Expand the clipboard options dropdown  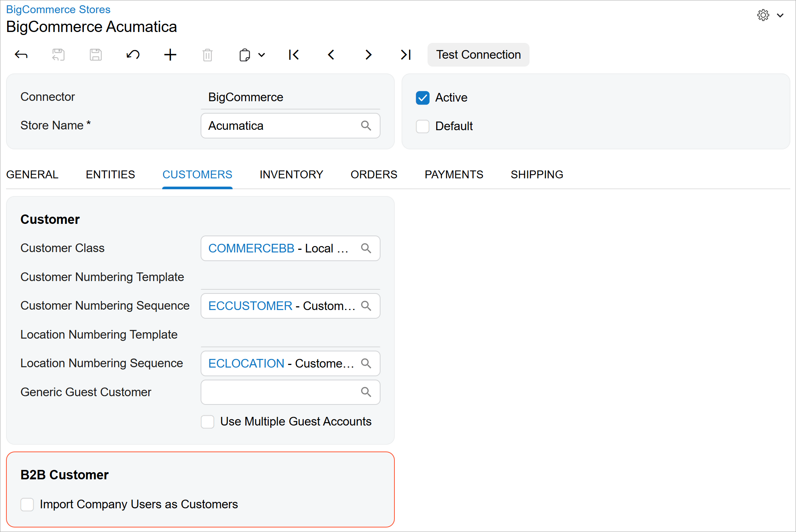coord(262,55)
